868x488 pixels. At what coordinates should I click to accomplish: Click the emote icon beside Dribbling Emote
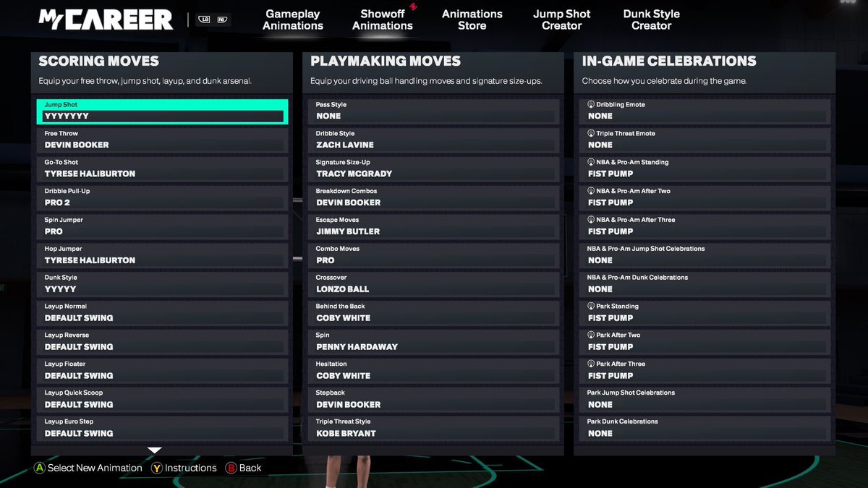tap(591, 105)
